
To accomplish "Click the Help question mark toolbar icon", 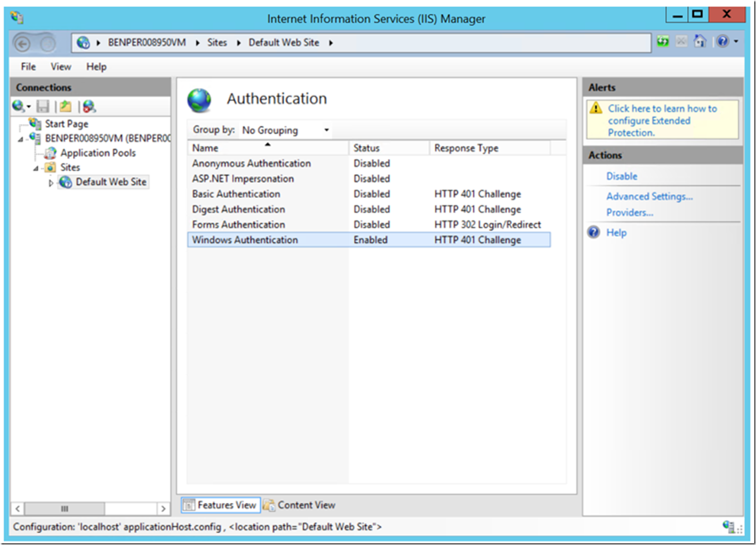I will [x=723, y=41].
